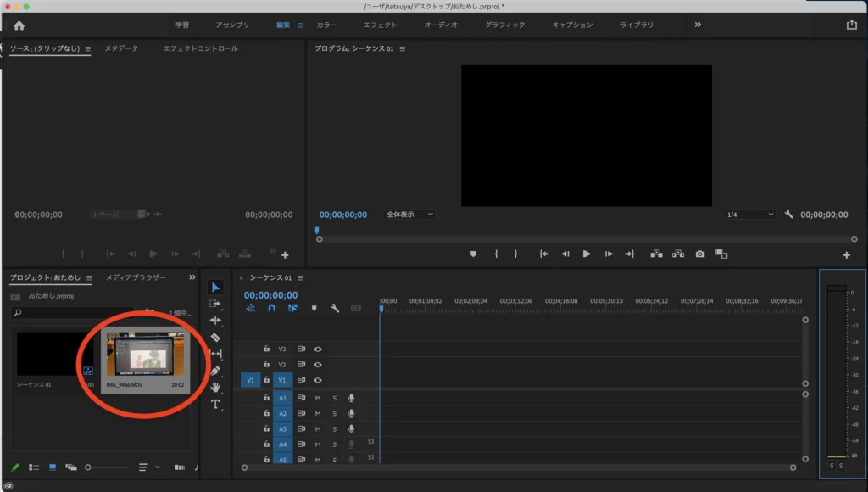The width and height of the screenshot is (868, 492).
Task: Select the Hand tool
Action: coord(215,387)
